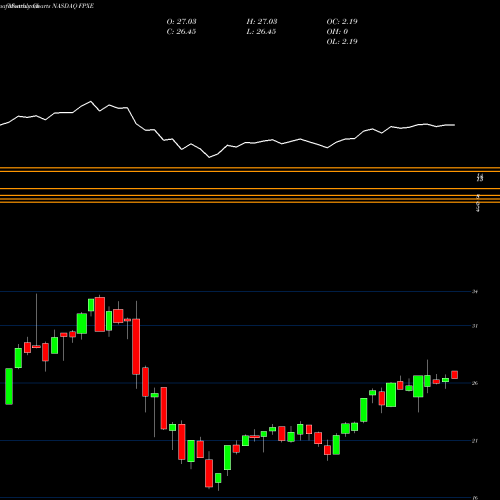Click the open price value O: 27.03
This screenshot has height=500, width=500.
(x=181, y=22)
